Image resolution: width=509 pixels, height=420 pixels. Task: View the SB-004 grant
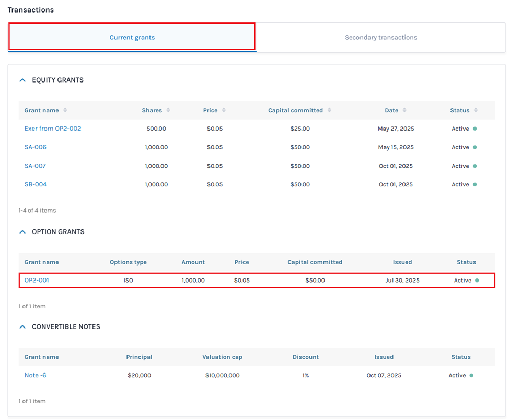click(x=36, y=184)
